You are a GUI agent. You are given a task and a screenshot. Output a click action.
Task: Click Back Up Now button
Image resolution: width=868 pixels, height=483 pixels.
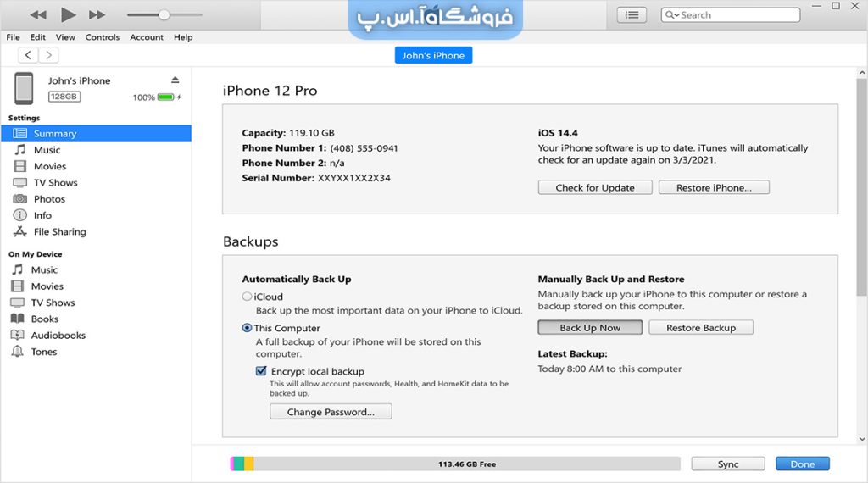(590, 328)
